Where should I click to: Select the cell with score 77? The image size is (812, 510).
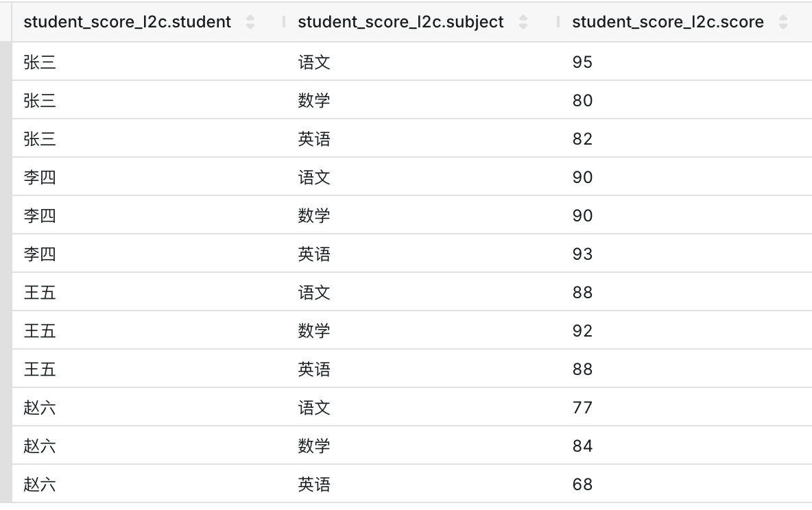click(x=582, y=408)
